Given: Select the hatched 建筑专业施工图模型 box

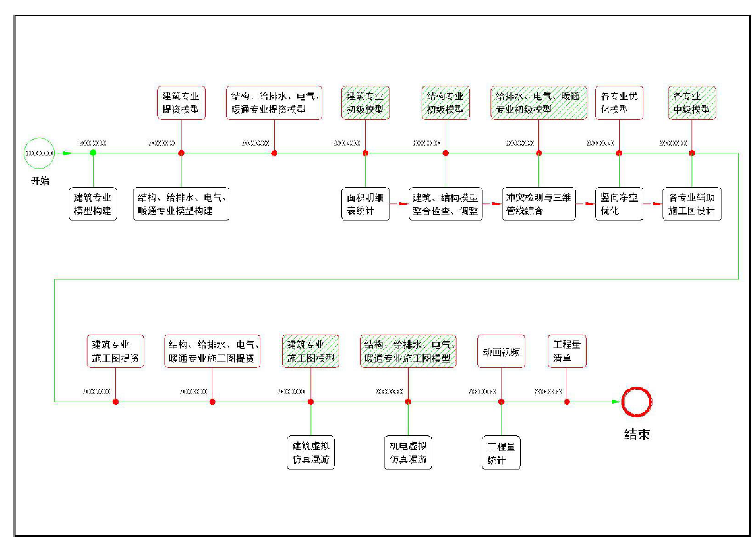Looking at the screenshot, I should (x=310, y=352).
